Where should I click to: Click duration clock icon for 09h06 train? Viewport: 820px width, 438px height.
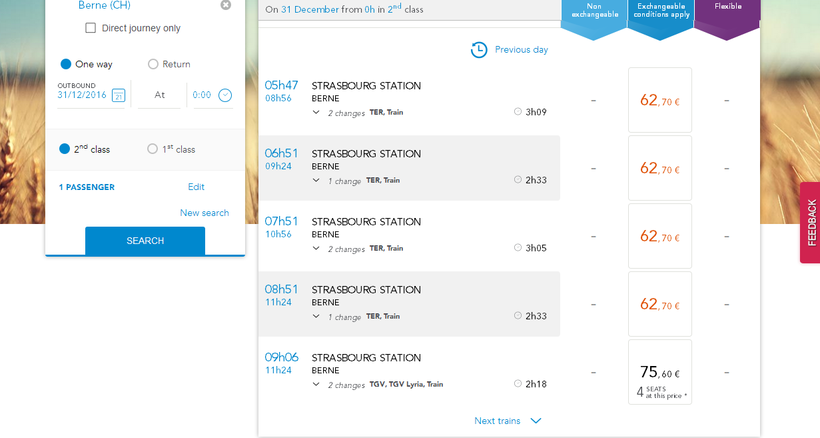[x=517, y=384]
